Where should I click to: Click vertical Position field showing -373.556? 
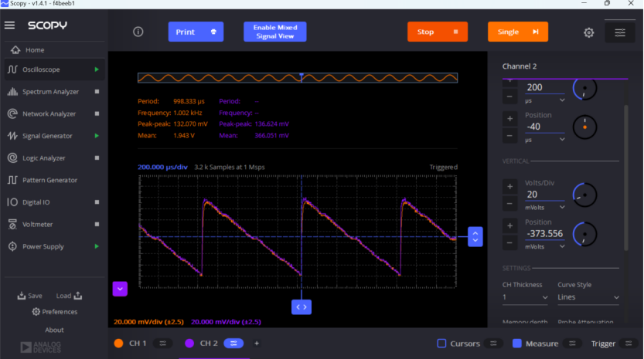pyautogui.click(x=544, y=233)
